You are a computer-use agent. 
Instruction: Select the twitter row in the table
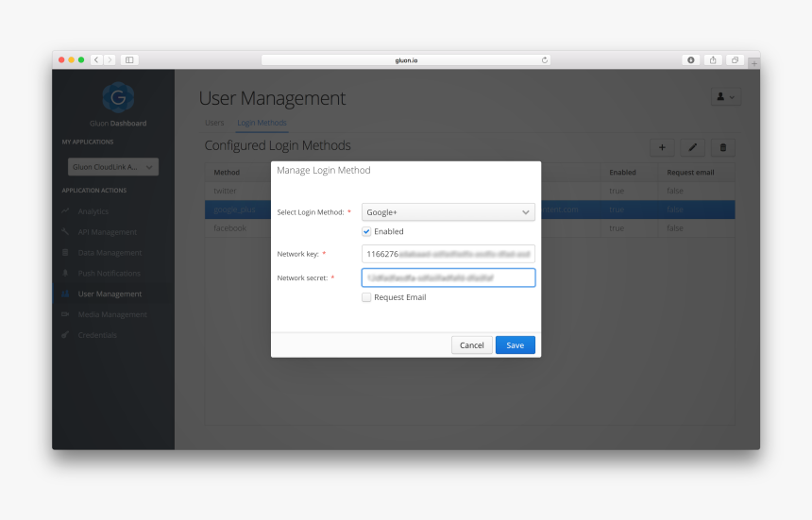pyautogui.click(x=469, y=191)
